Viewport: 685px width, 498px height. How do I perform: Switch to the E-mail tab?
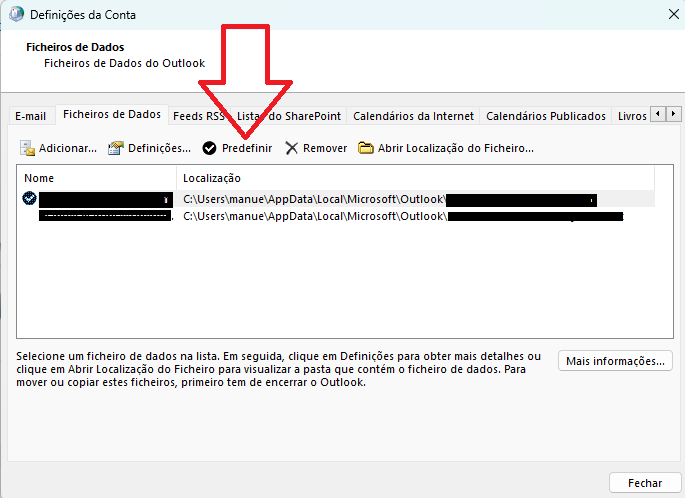(x=30, y=116)
